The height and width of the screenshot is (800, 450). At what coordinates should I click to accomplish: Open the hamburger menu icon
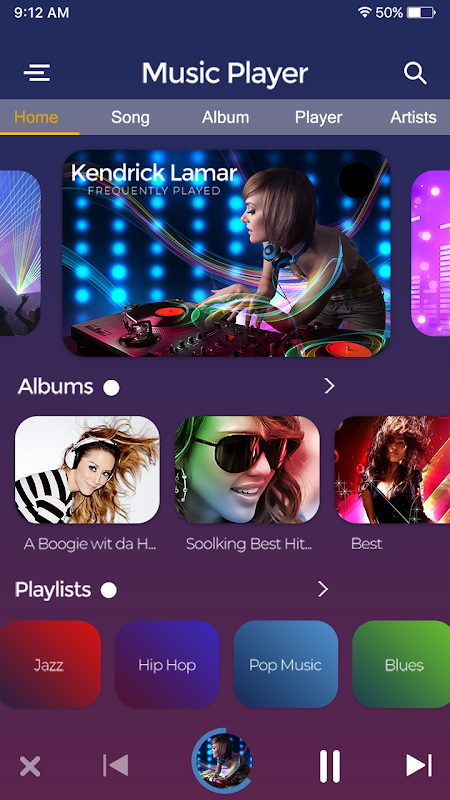(x=37, y=73)
